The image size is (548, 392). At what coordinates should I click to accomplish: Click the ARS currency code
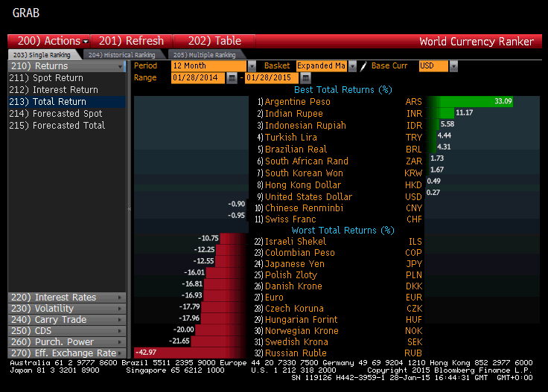click(413, 102)
